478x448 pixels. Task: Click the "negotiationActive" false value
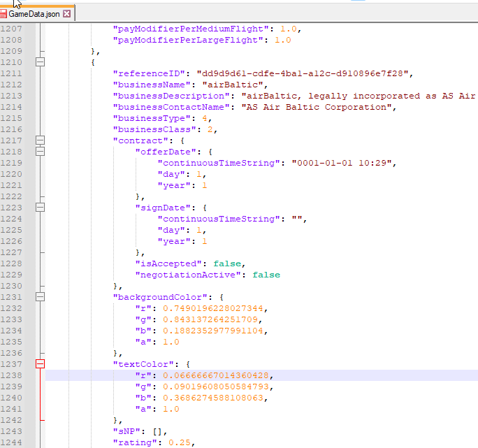[x=266, y=275]
